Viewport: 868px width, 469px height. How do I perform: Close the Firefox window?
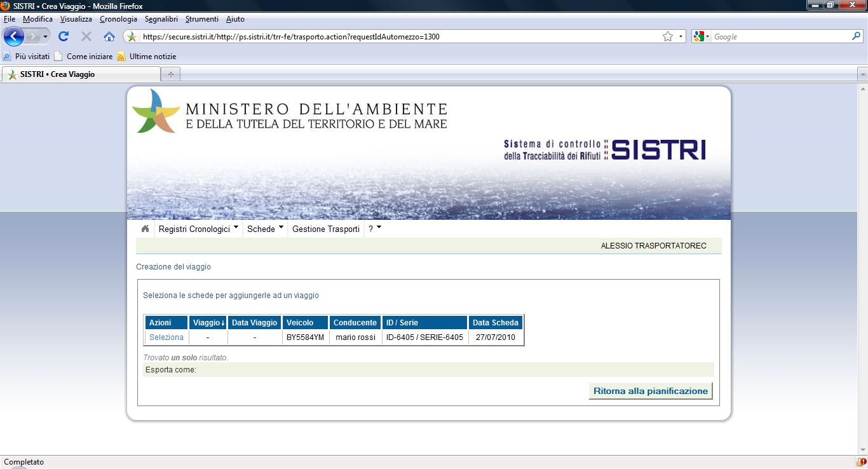click(x=853, y=5)
